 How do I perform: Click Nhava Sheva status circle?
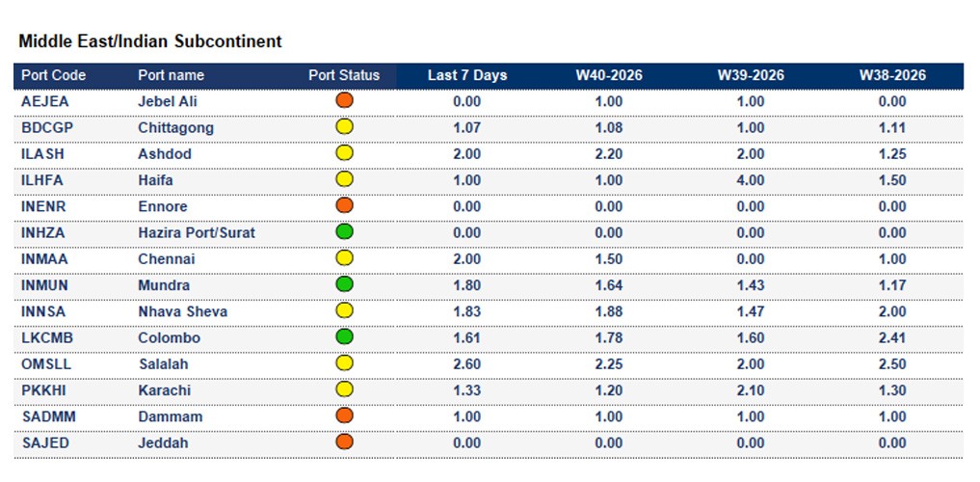(x=344, y=310)
